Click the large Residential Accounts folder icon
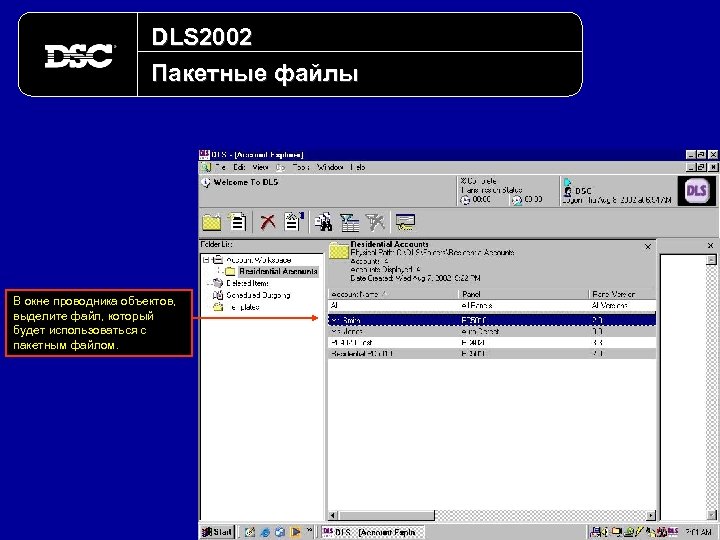The width and height of the screenshot is (720, 540). [x=339, y=251]
